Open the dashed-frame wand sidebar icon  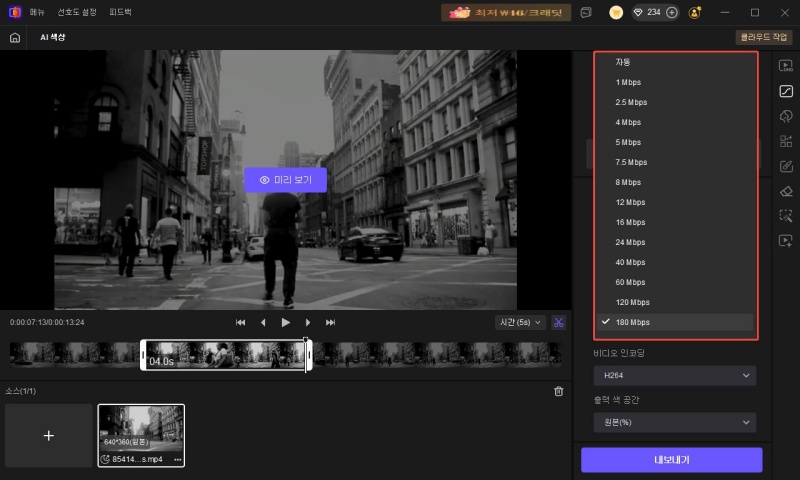(786, 216)
